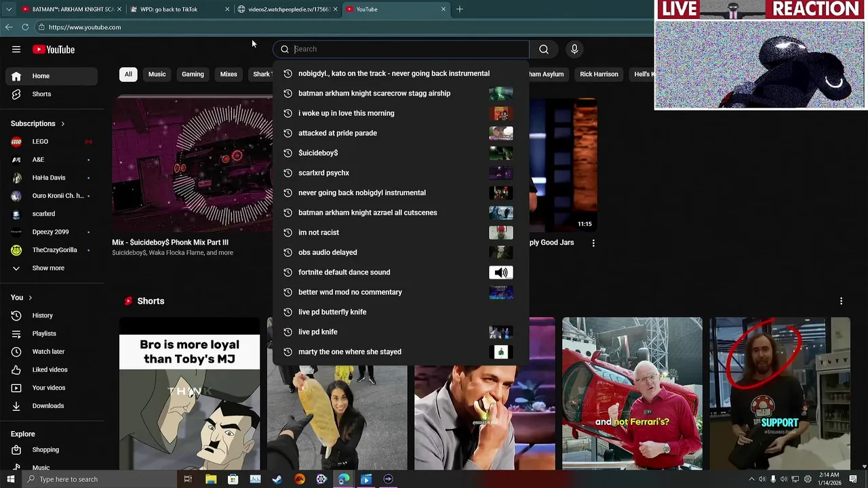Select the Mixes filter chip

tap(229, 74)
